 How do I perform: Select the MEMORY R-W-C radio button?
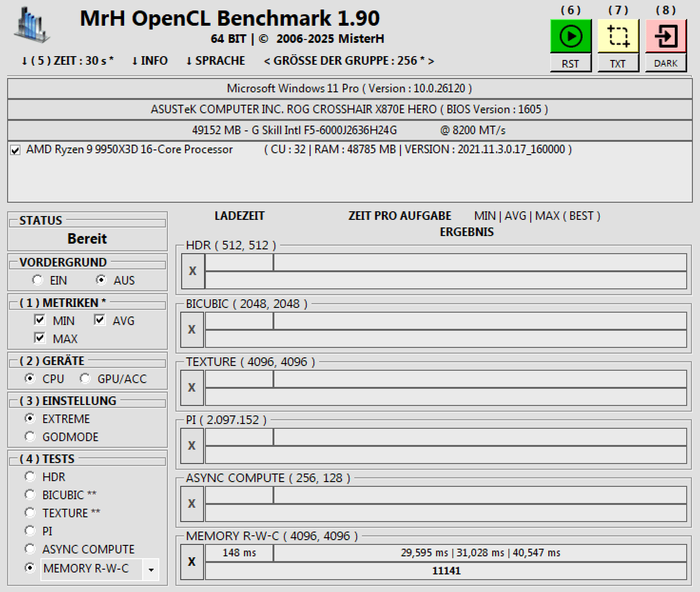(x=30, y=568)
